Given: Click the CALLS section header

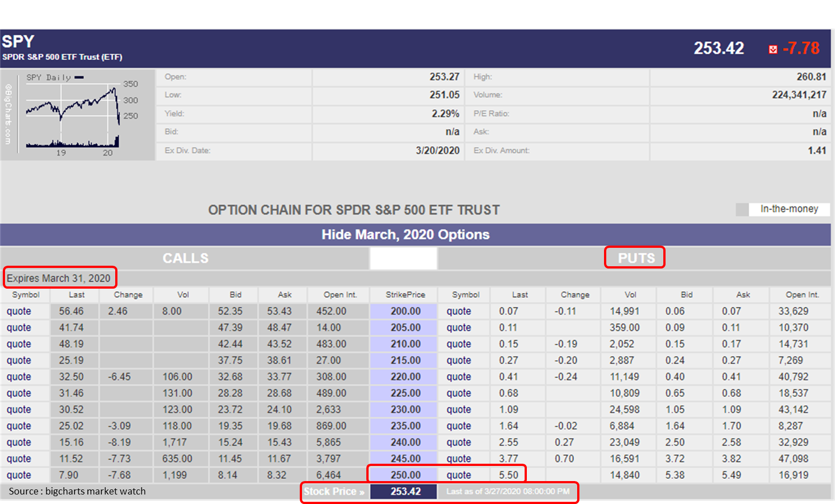Looking at the screenshot, I should tap(186, 258).
